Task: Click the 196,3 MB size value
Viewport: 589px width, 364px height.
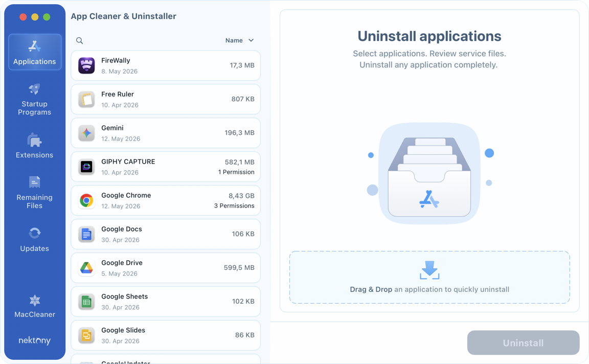Action: click(240, 133)
